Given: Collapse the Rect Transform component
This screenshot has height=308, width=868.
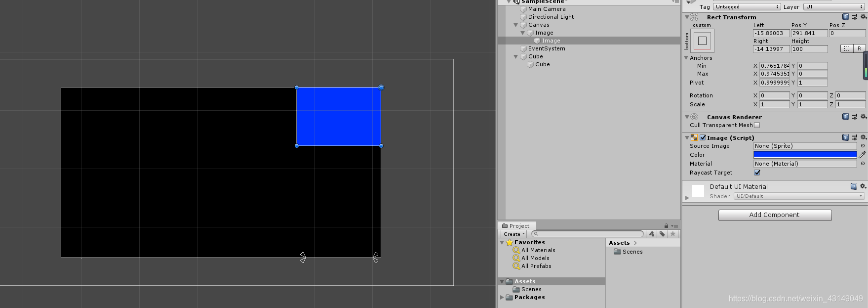Looking at the screenshot, I should [x=687, y=17].
